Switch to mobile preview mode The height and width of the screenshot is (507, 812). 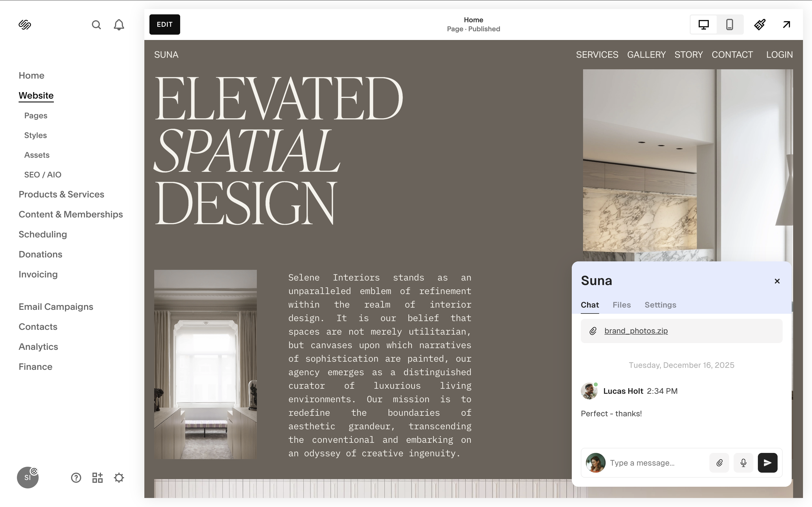click(729, 25)
